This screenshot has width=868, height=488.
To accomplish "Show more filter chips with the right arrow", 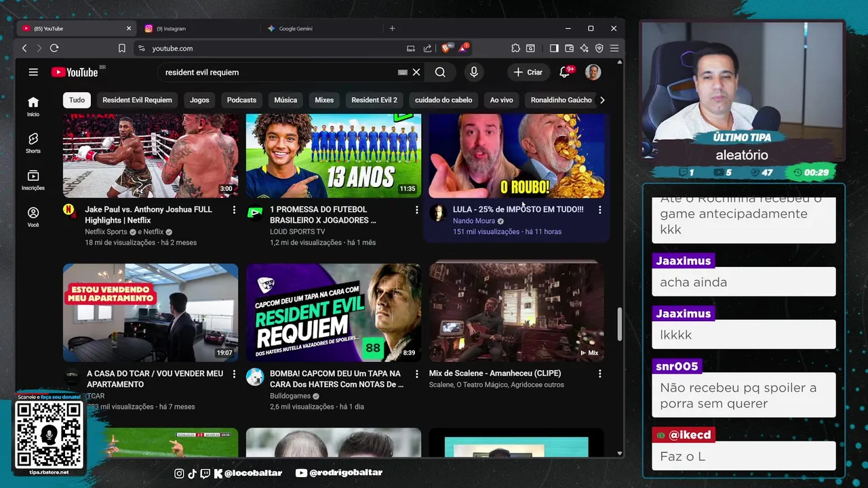I will (602, 100).
